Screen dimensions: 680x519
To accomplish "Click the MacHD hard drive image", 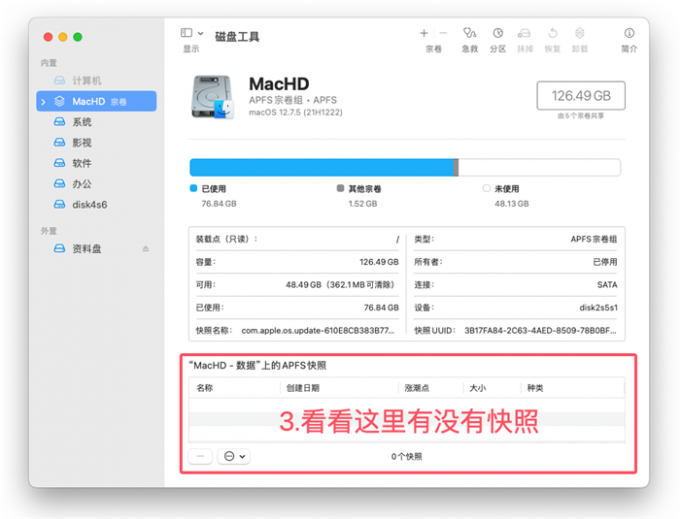I will point(212,97).
